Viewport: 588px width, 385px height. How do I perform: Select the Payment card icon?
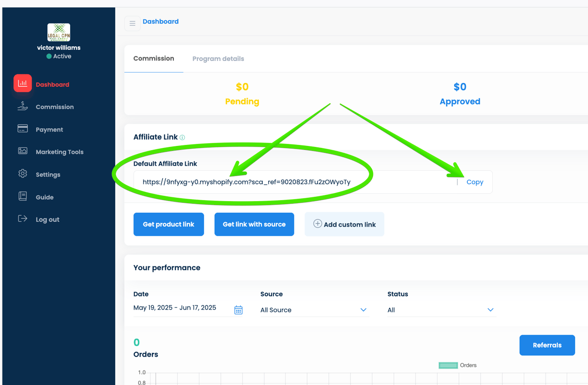coord(23,129)
